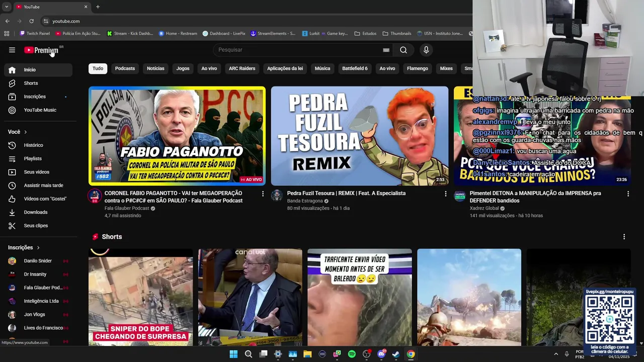
Task: Open Fala Glauber Pod... subscription
Action: click(38, 288)
